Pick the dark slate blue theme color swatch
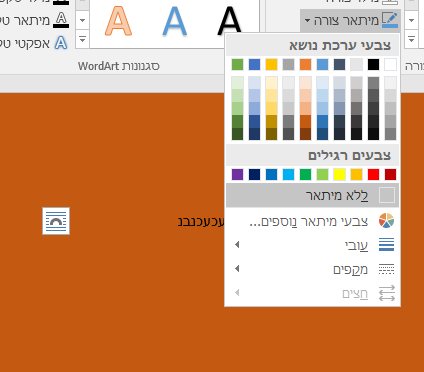 (x=339, y=64)
